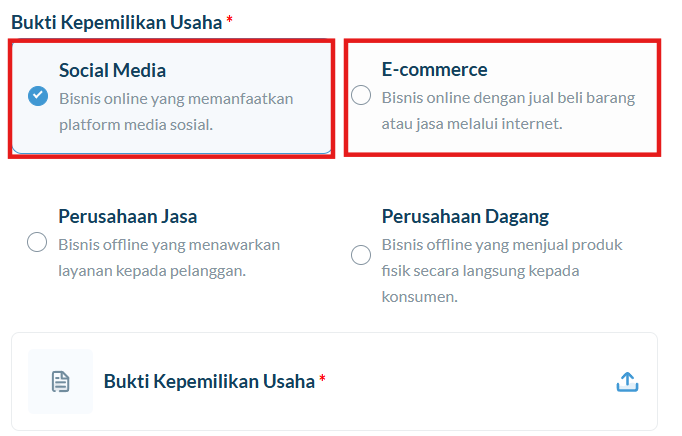This screenshot has width=682, height=436.
Task: Click 'layanan kepada pelanggan.' text line
Action: [152, 271]
